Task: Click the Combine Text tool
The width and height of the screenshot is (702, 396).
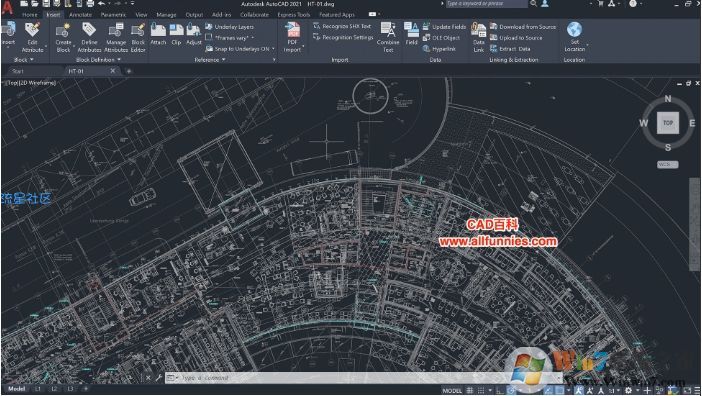Action: pyautogui.click(x=388, y=38)
